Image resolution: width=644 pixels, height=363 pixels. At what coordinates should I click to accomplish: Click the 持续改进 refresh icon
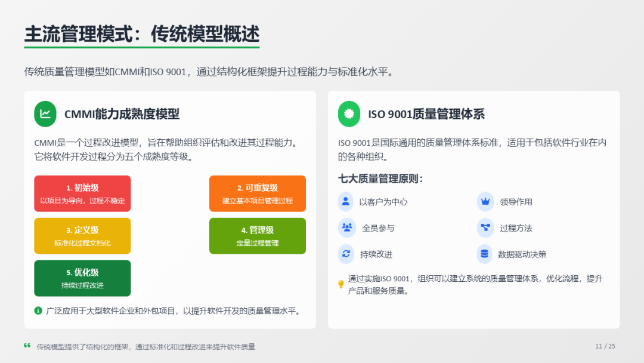tap(346, 254)
